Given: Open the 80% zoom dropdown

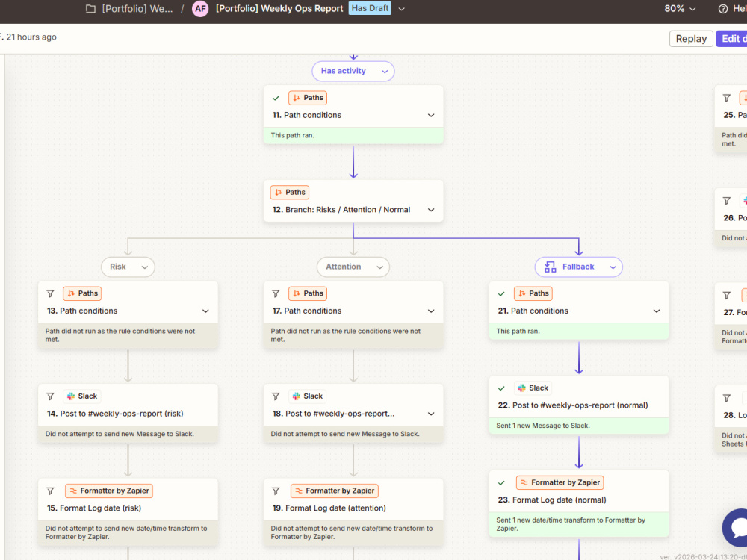Looking at the screenshot, I should [x=680, y=8].
